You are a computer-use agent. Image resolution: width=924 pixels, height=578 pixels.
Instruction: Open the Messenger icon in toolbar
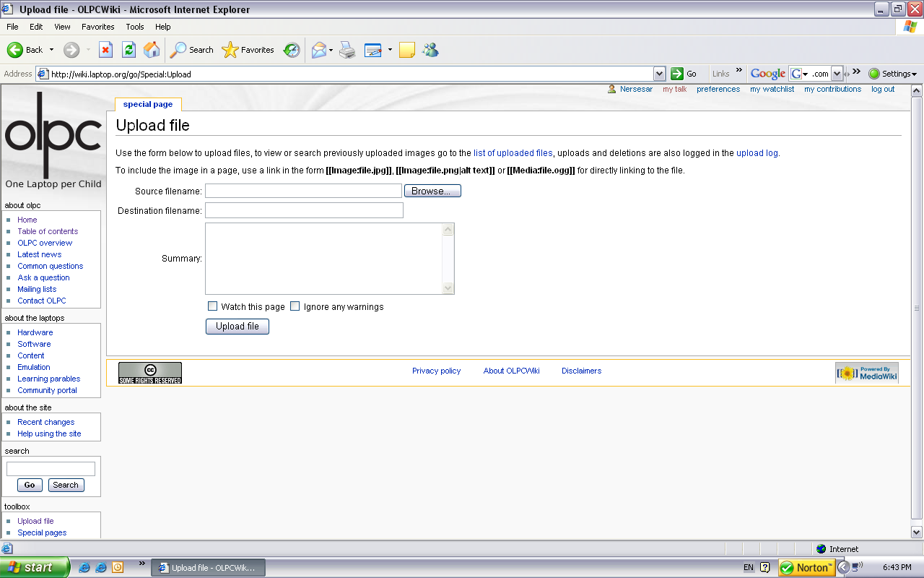pos(430,50)
